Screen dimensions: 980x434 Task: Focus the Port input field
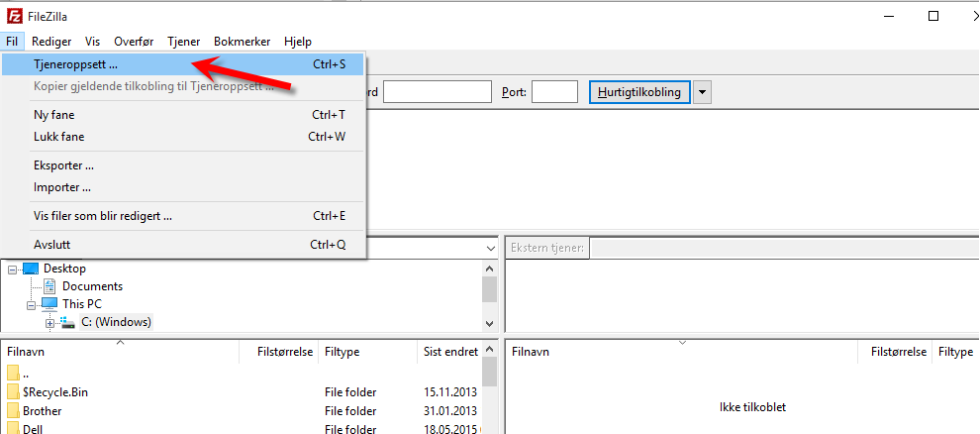(554, 92)
